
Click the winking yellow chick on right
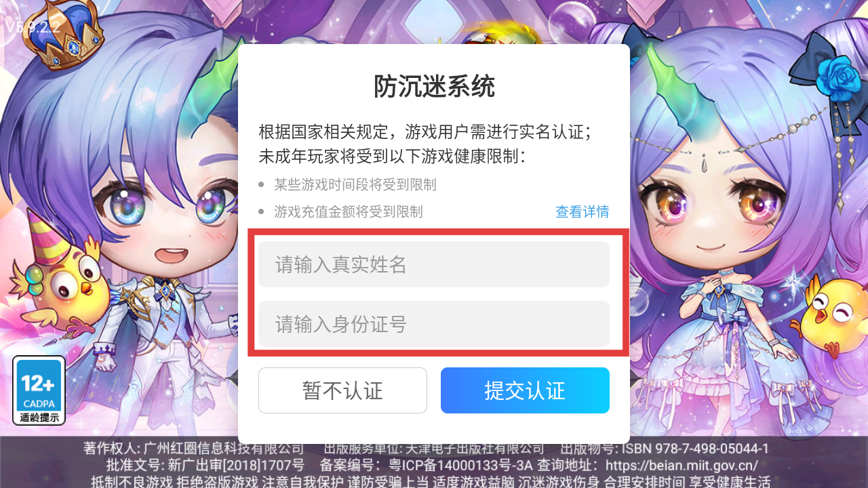833,319
